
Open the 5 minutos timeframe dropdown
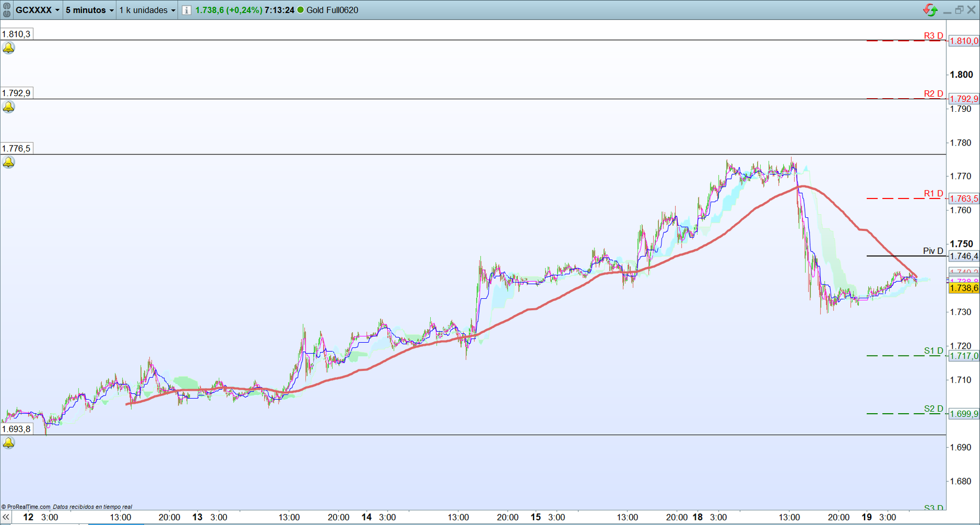(89, 10)
